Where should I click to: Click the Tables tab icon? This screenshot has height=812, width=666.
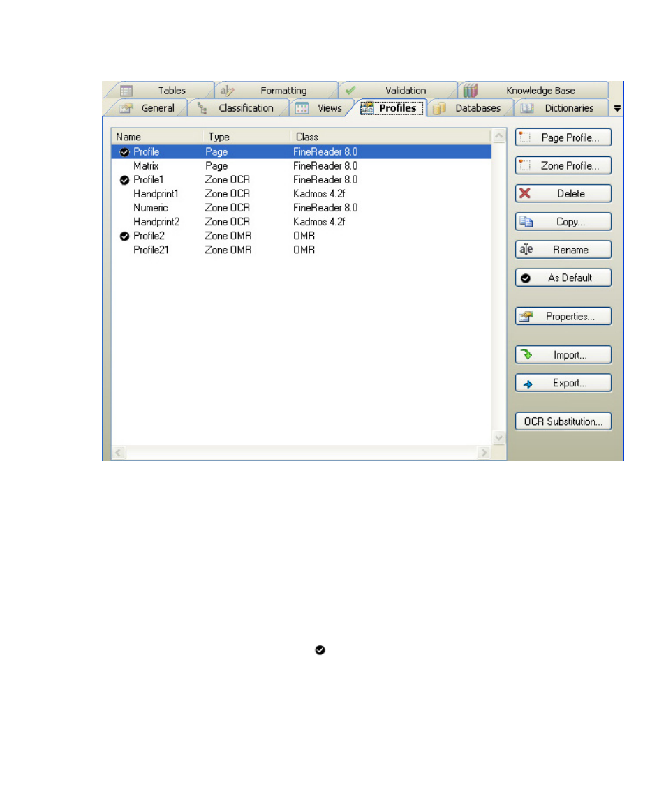(x=126, y=91)
